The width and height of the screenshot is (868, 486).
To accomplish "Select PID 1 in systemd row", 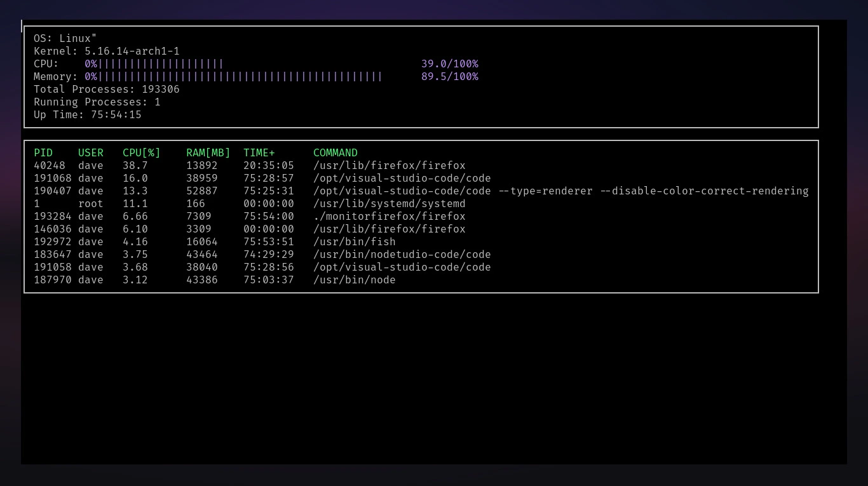I will click(x=37, y=204).
